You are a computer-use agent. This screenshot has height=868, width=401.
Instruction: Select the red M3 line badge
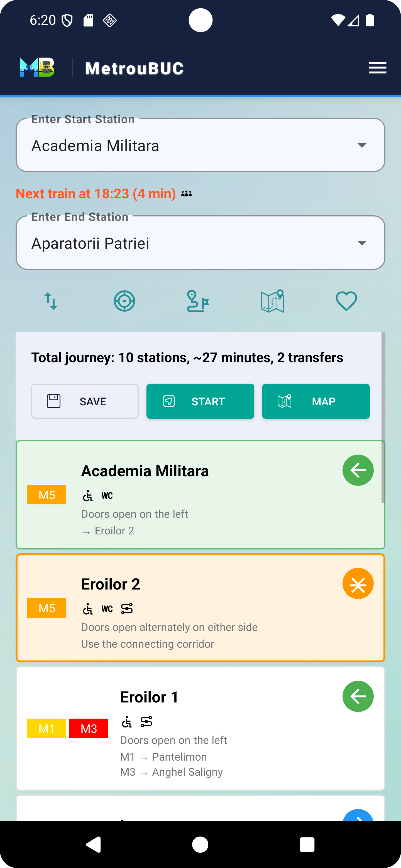(89, 729)
